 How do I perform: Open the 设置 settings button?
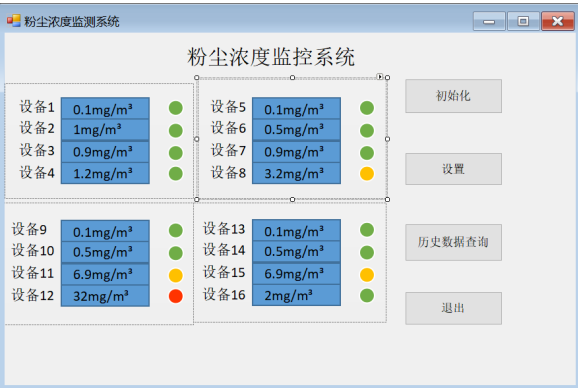(453, 169)
